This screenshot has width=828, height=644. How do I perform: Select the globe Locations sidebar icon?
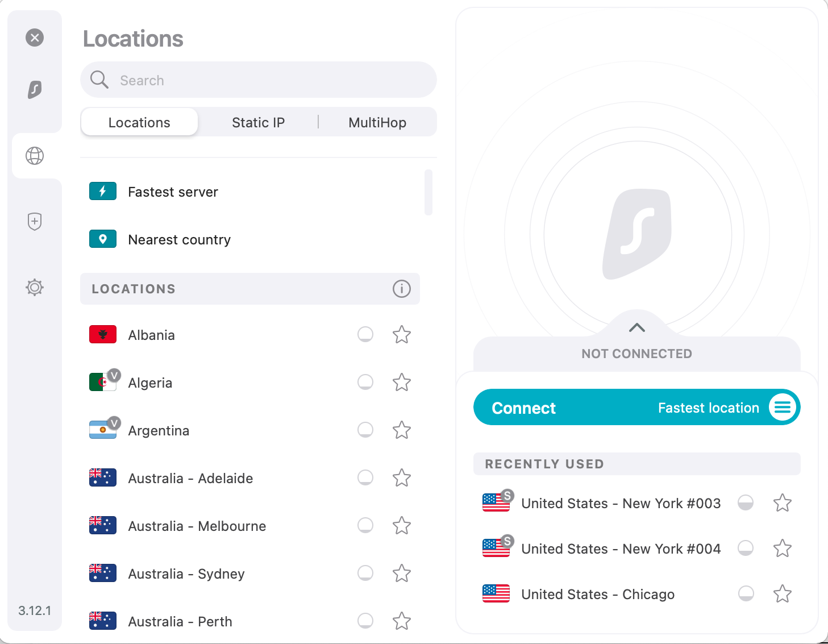point(35,155)
